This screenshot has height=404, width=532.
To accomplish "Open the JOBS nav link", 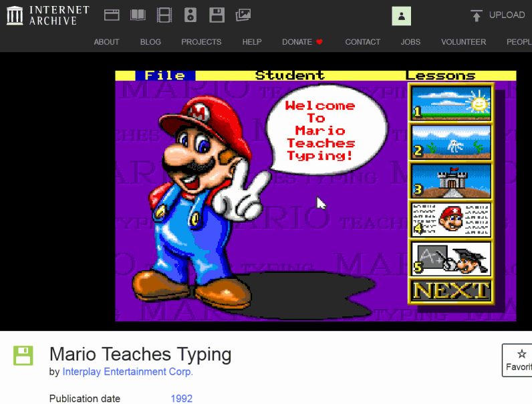I will pos(410,41).
